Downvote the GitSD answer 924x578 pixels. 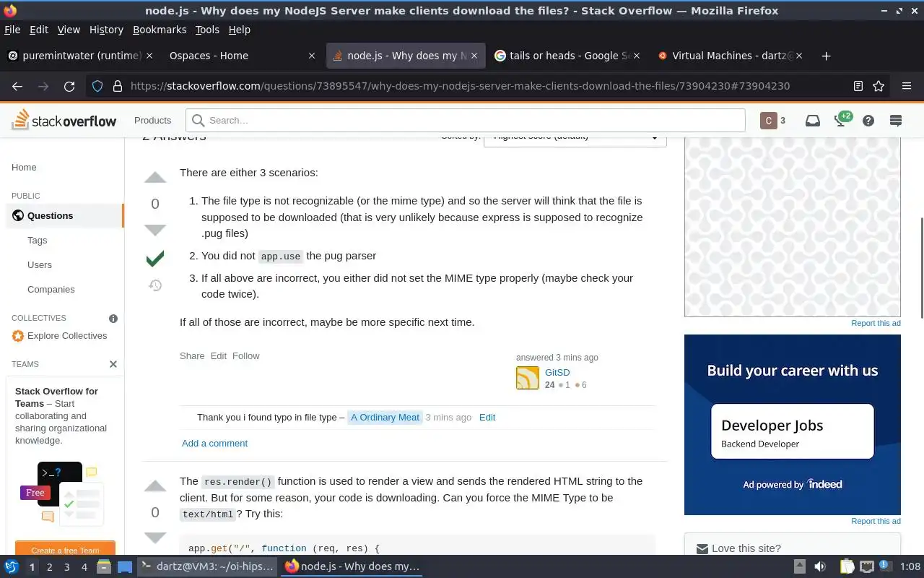[155, 230]
